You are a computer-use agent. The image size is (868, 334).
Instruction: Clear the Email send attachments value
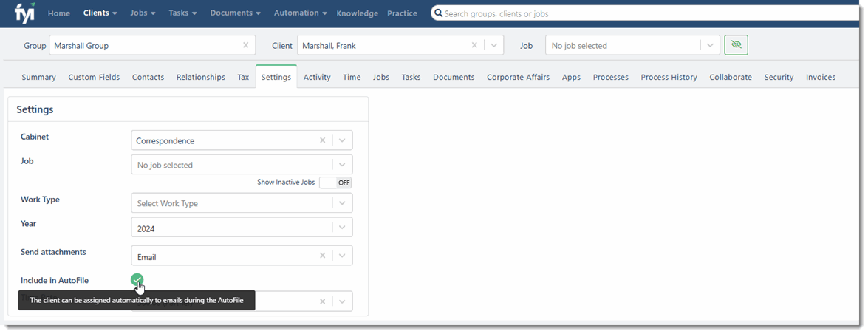click(323, 256)
